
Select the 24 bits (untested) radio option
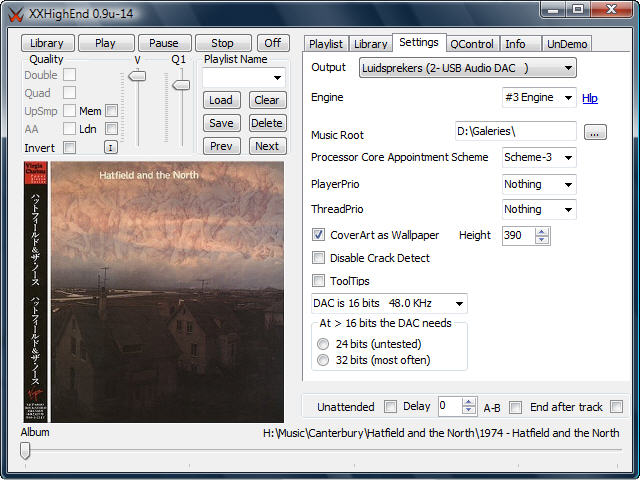323,344
